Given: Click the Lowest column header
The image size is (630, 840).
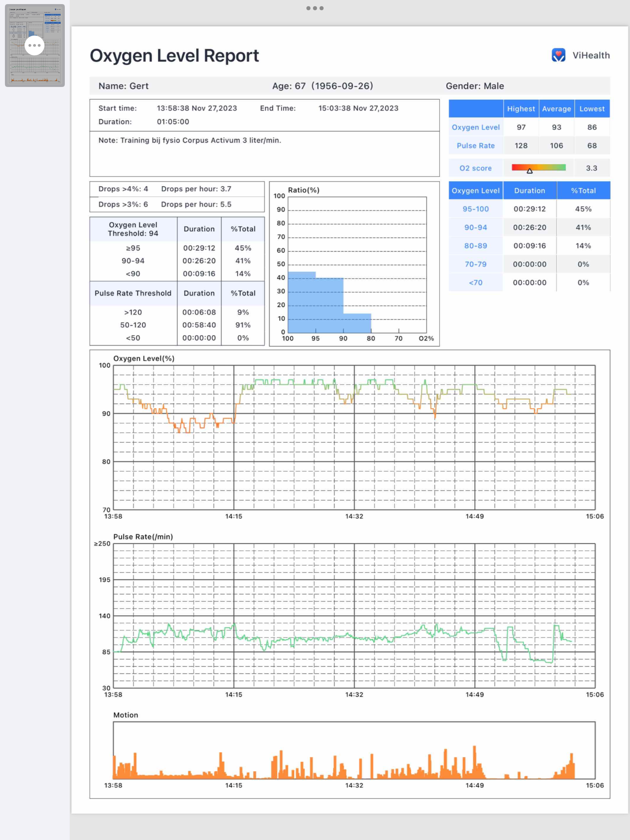Looking at the screenshot, I should 591,109.
